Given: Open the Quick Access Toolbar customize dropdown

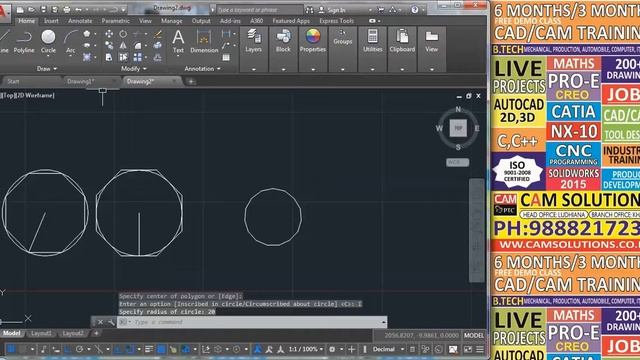Looking at the screenshot, I should pos(124,9).
